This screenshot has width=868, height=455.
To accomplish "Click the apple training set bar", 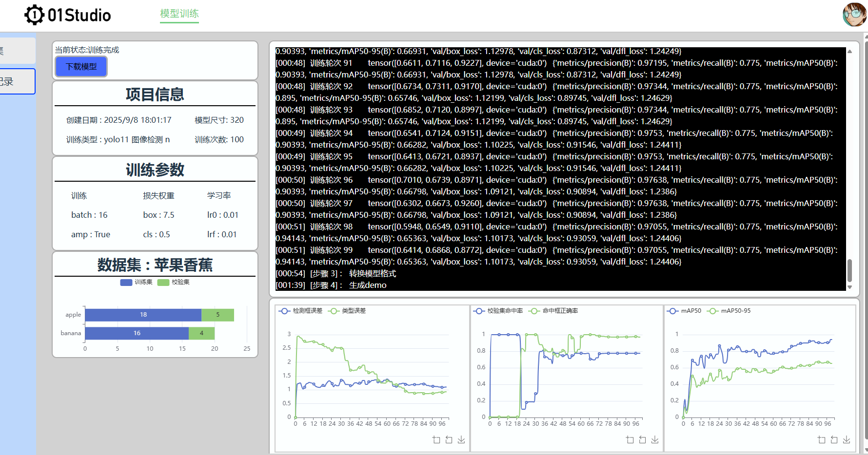I will pos(143,315).
